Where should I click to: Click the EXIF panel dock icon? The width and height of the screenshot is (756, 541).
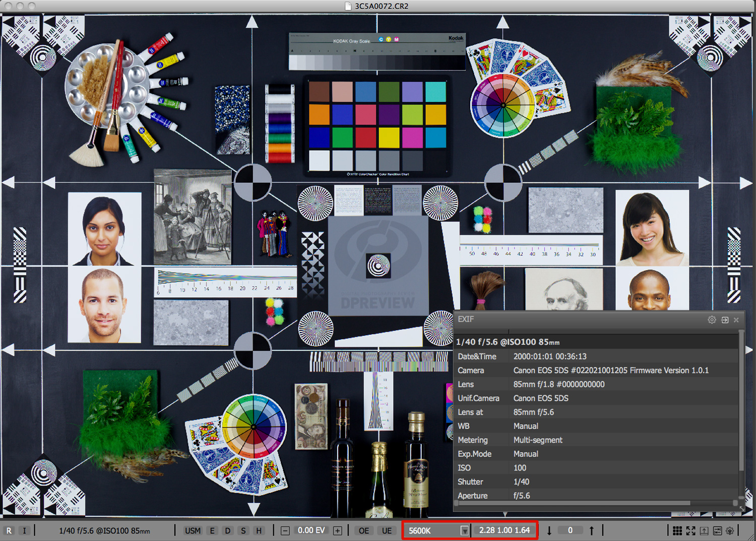725,320
